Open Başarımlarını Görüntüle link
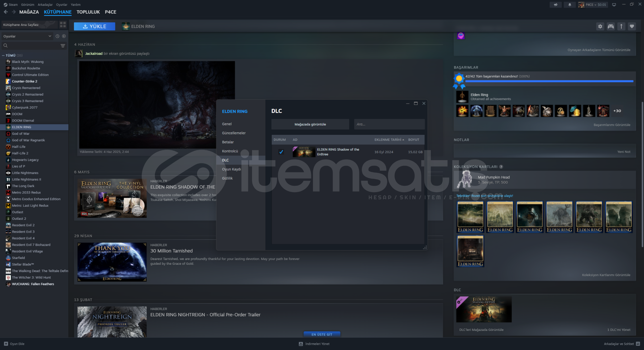The width and height of the screenshot is (644, 350). tap(612, 125)
